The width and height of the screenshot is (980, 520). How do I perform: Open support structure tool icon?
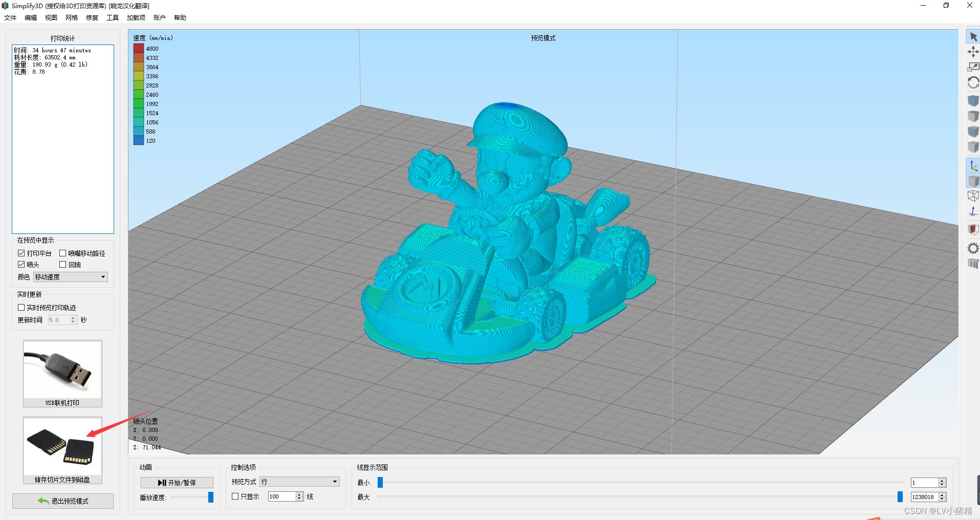(x=973, y=264)
